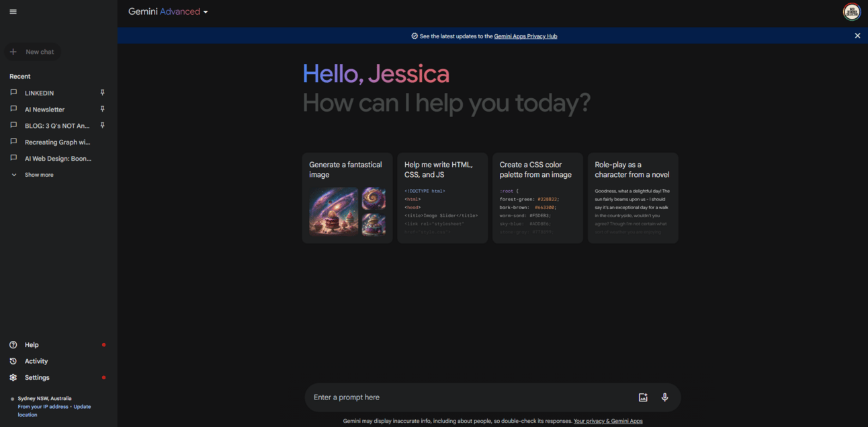This screenshot has width=868, height=427.
Task: Click the plus icon for New chat
Action: coord(13,52)
